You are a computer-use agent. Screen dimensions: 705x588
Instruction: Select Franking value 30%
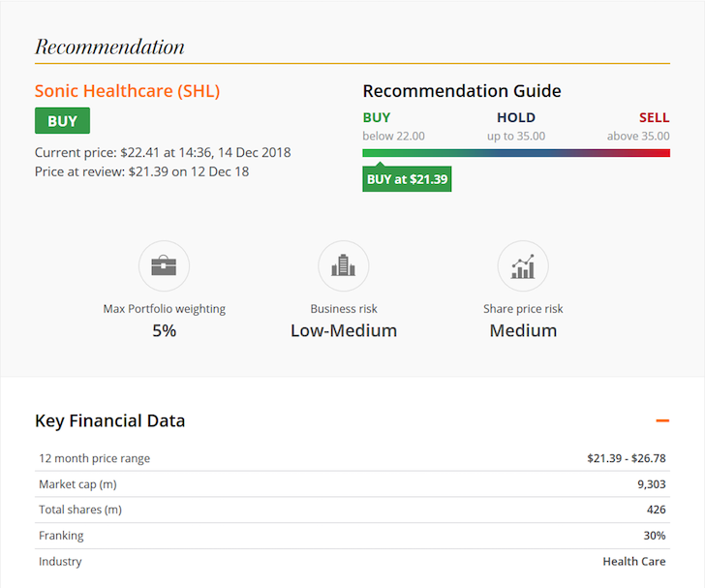pos(655,536)
